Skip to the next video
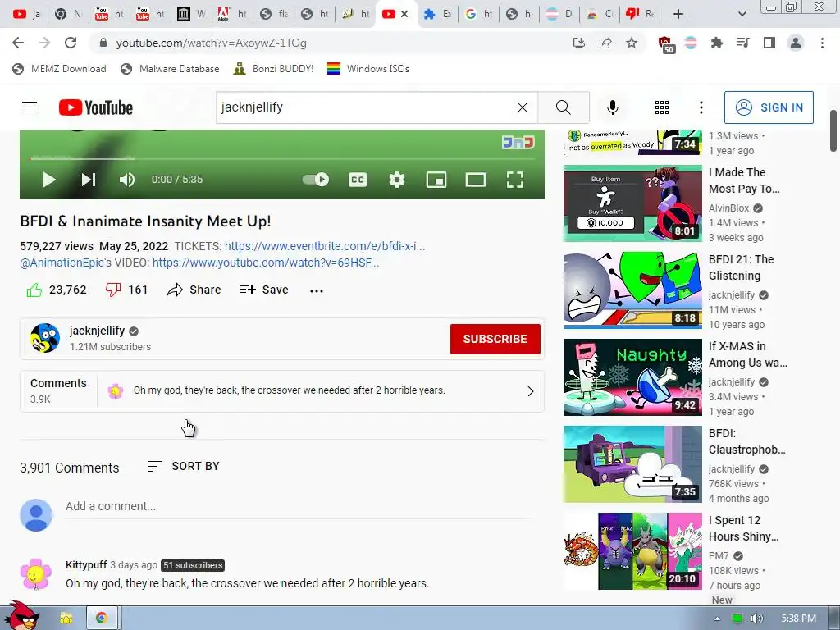The image size is (840, 630). click(89, 180)
